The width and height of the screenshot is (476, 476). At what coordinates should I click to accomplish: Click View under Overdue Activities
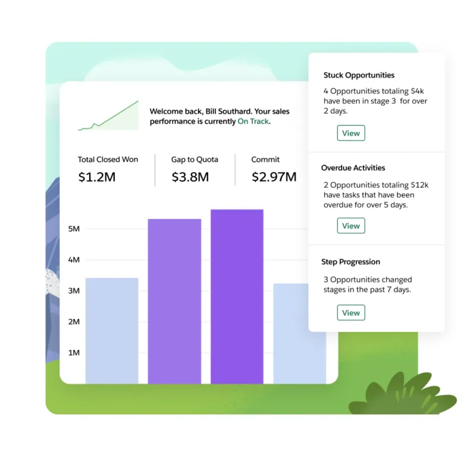351,226
